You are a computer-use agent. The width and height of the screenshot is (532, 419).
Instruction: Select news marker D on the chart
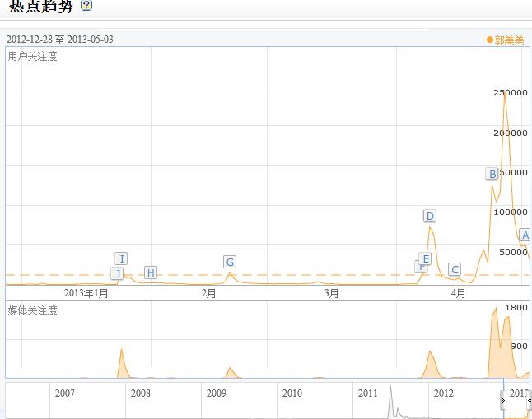click(x=429, y=216)
